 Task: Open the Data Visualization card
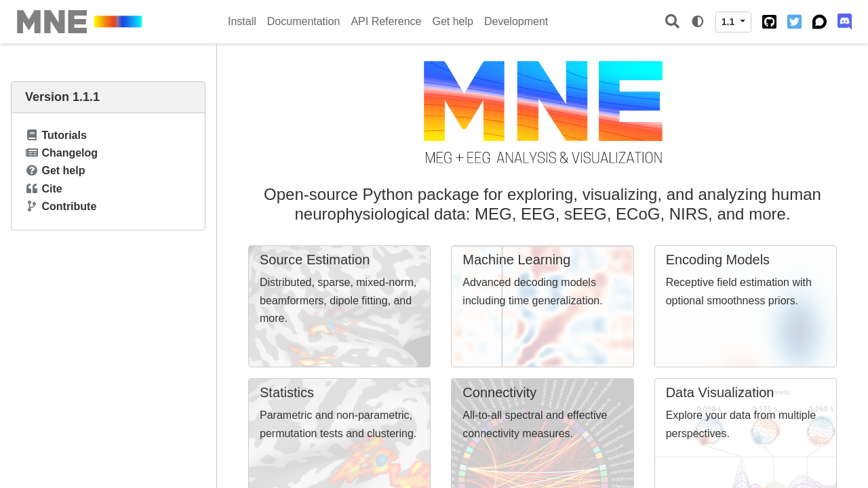click(745, 433)
